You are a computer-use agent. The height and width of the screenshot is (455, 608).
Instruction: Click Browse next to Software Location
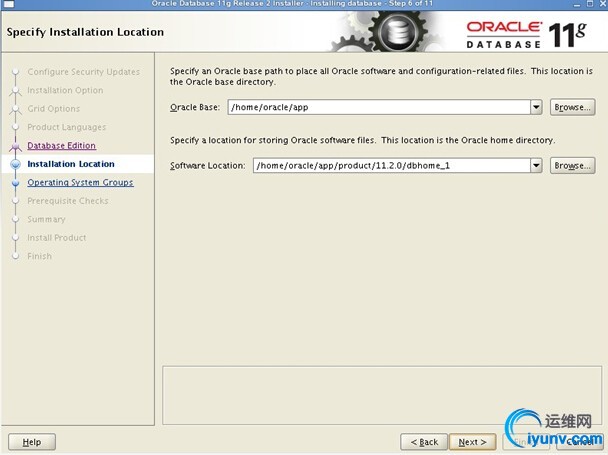pyautogui.click(x=572, y=166)
